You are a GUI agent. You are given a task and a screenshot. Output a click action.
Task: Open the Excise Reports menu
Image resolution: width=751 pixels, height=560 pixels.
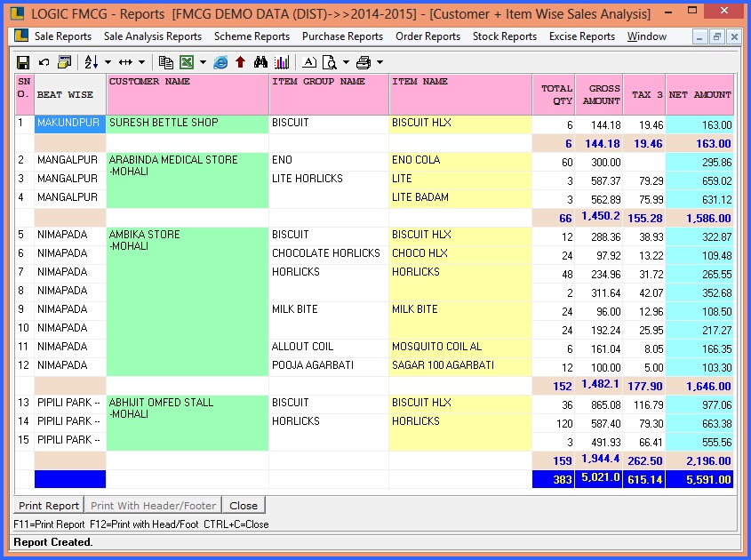[581, 36]
